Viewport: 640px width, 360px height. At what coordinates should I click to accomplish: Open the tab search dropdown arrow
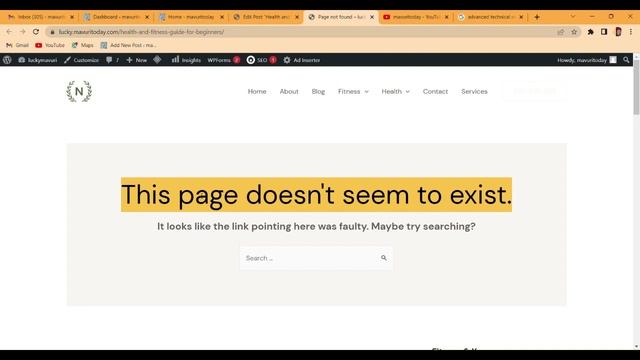coord(573,17)
